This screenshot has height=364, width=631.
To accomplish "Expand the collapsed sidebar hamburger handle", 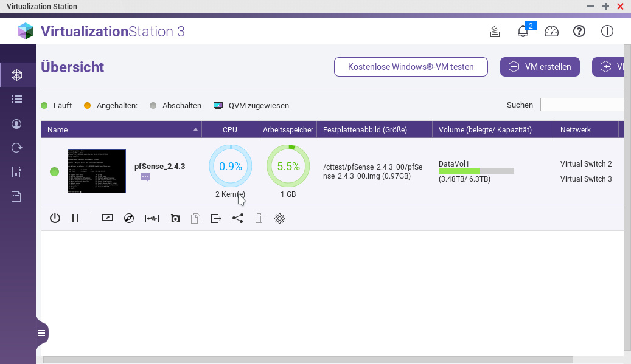I will (x=41, y=332).
